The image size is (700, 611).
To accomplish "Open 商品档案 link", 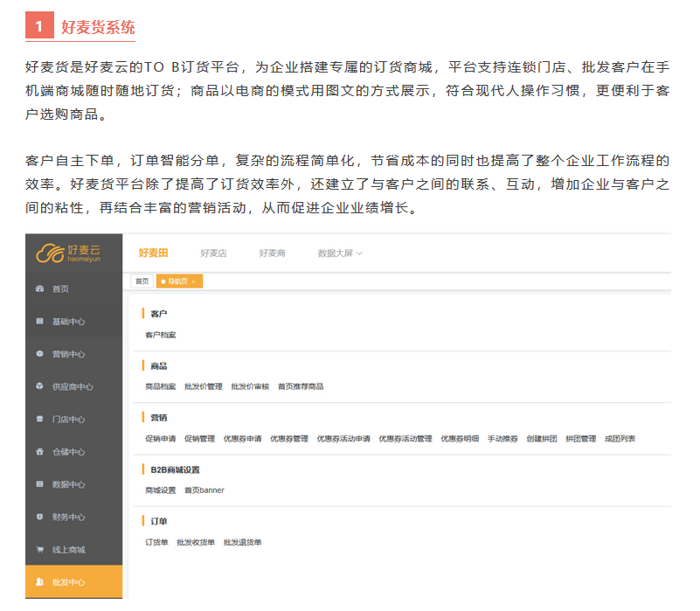I will click(x=160, y=386).
